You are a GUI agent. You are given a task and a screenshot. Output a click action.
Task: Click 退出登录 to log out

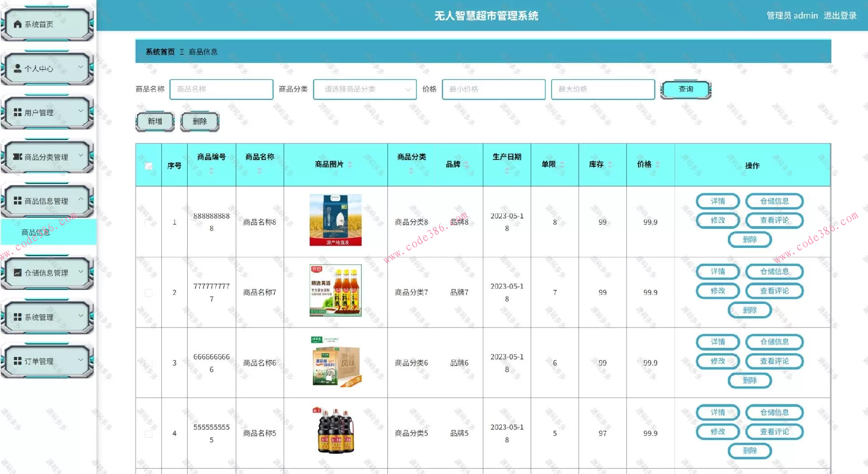pos(840,15)
